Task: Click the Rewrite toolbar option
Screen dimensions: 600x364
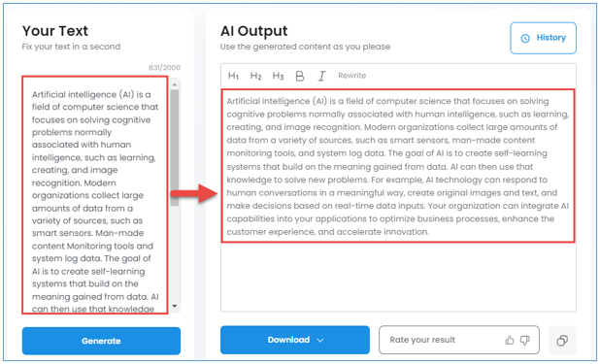Action: click(x=352, y=76)
